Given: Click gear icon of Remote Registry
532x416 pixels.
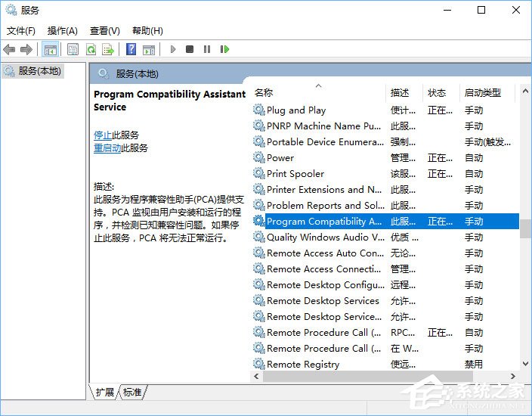Looking at the screenshot, I should [259, 364].
